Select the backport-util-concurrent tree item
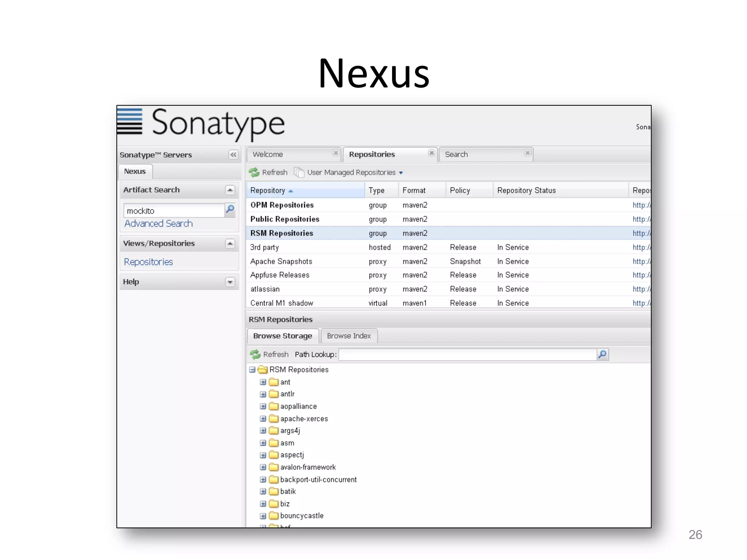Image resolution: width=747 pixels, height=560 pixels. tap(318, 480)
